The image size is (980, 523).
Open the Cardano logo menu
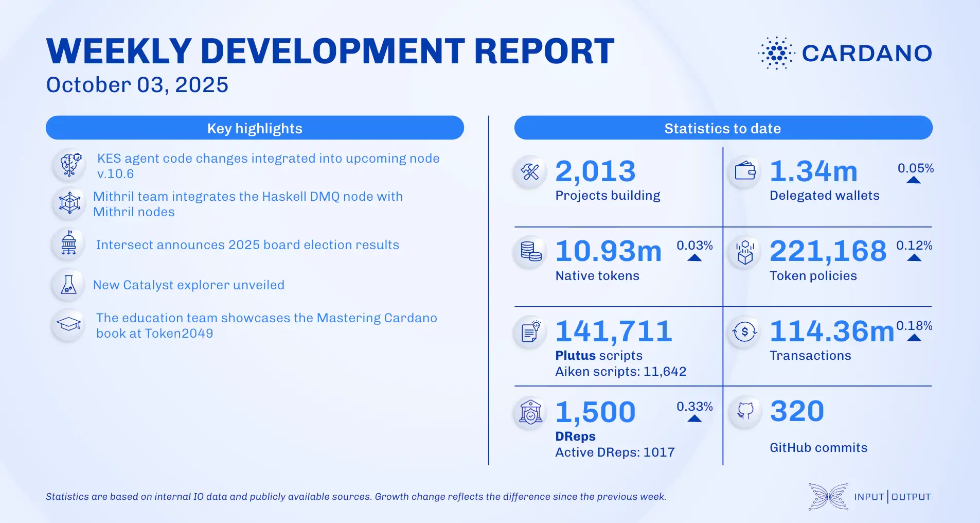tap(844, 52)
